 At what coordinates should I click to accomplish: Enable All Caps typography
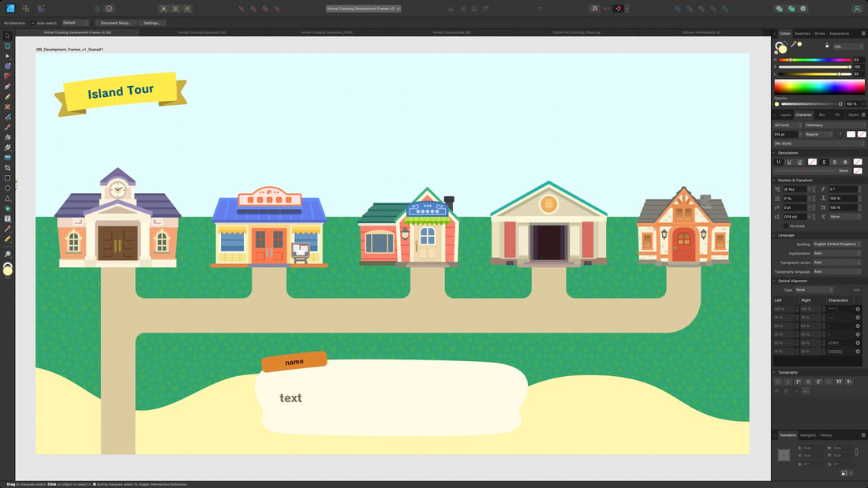coord(839,382)
